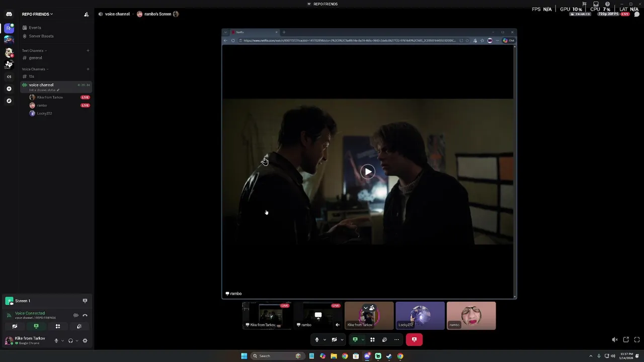Screen dimensions: 644x362
Task: Open Discord direct messages home
Action: point(9,14)
